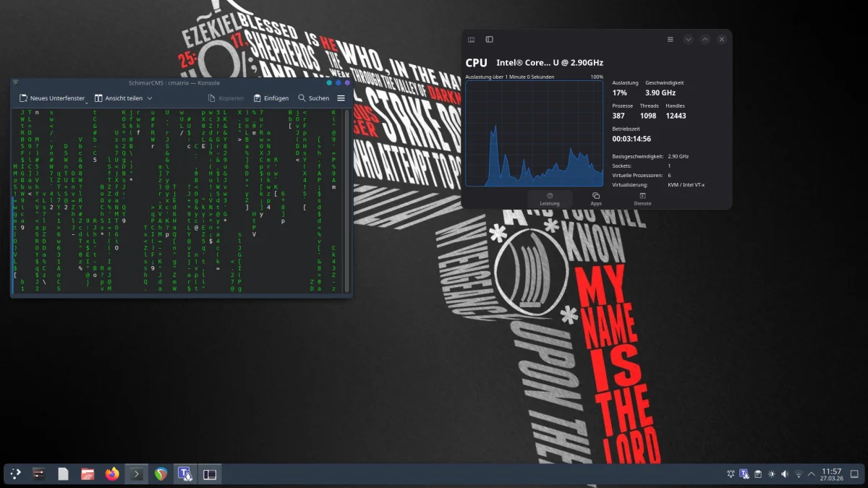
Task: Open the red file manager taskbar icon
Action: (88, 474)
